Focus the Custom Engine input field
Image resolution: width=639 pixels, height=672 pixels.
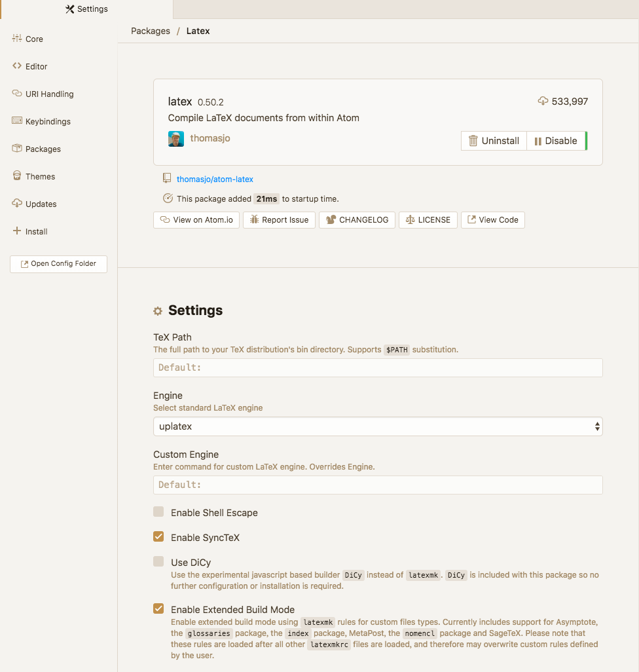(x=378, y=485)
